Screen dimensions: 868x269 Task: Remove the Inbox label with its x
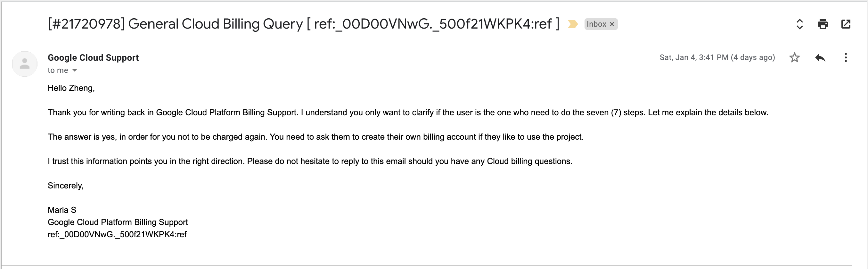(x=612, y=24)
